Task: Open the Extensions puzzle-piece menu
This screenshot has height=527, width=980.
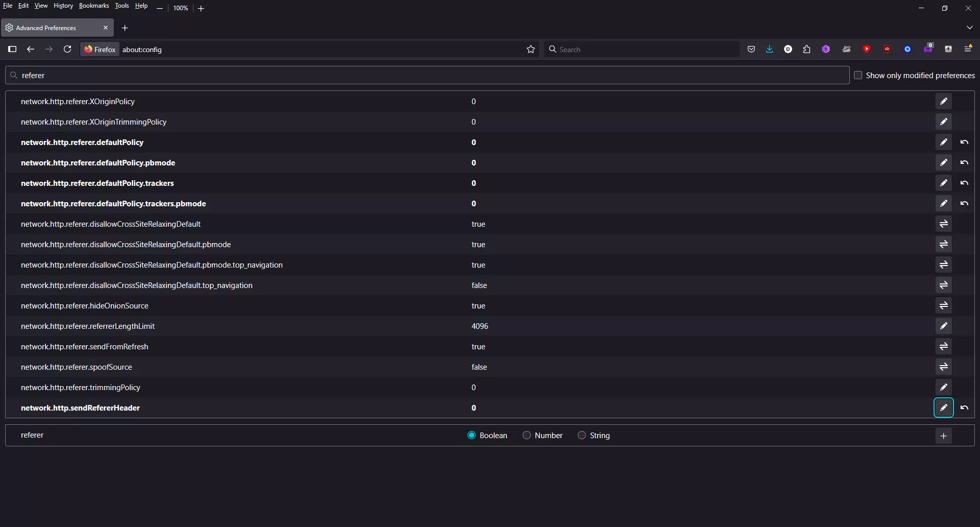Action: point(806,50)
